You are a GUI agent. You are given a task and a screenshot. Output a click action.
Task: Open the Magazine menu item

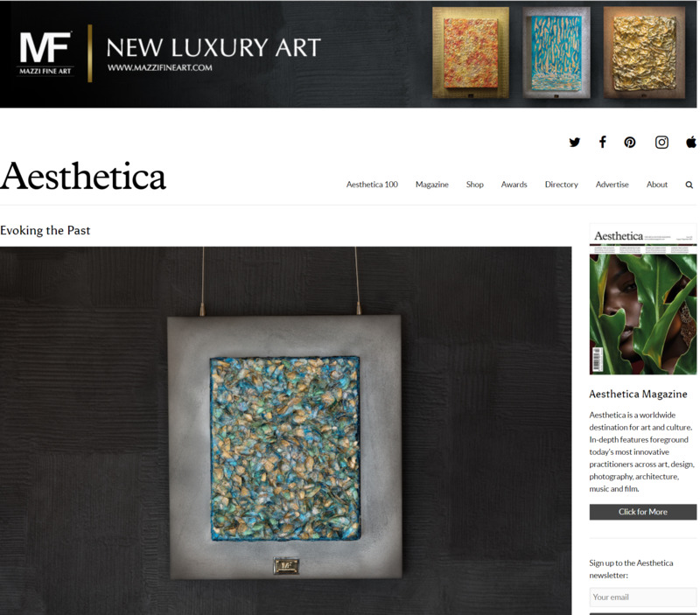pos(431,185)
